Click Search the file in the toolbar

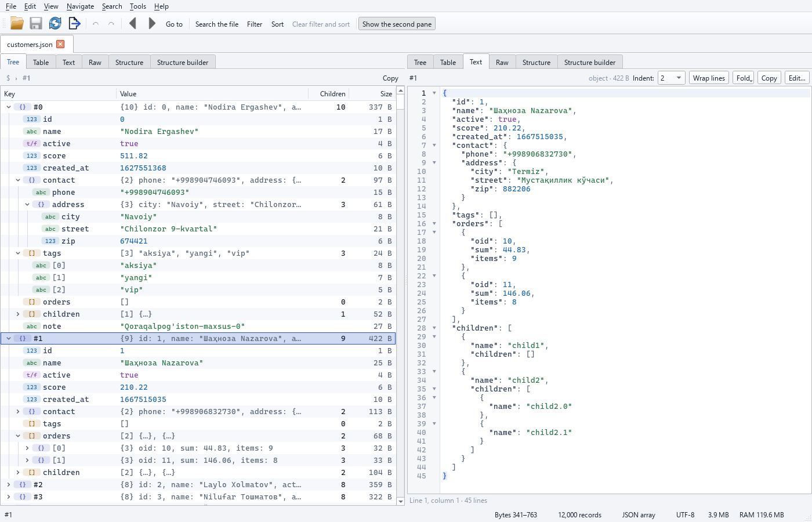pos(217,24)
